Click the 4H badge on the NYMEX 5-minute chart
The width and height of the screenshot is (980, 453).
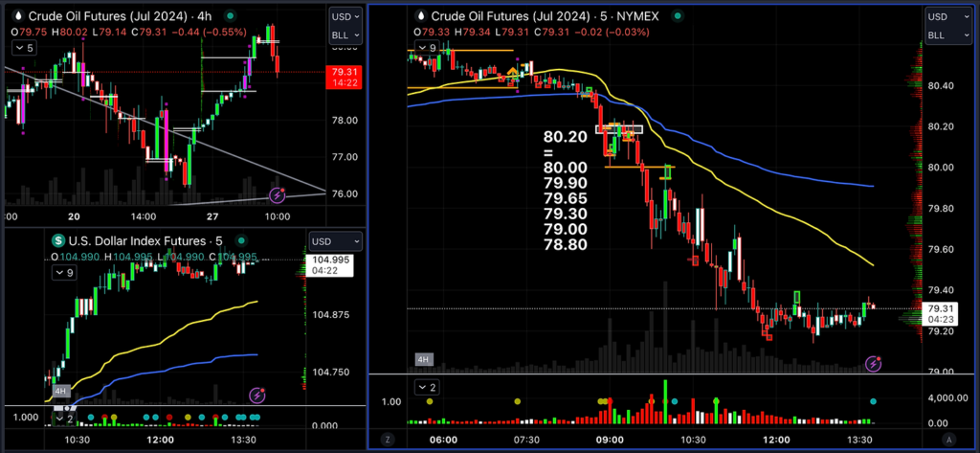(423, 360)
